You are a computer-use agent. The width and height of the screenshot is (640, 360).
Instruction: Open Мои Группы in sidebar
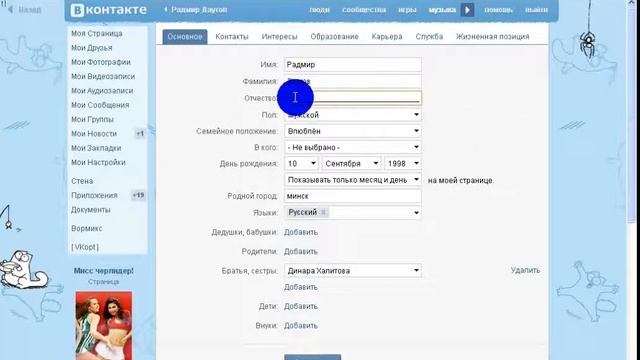[92, 119]
